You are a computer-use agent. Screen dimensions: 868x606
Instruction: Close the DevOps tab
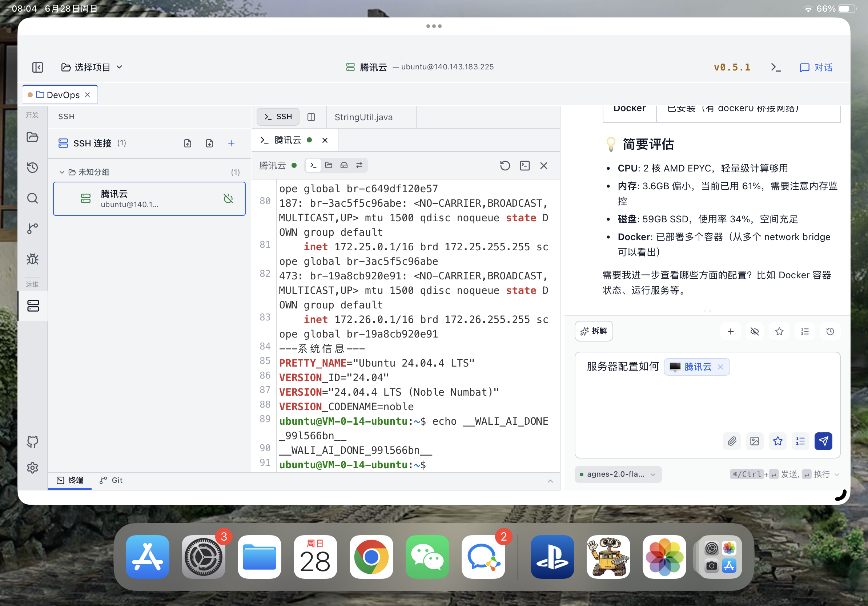87,94
